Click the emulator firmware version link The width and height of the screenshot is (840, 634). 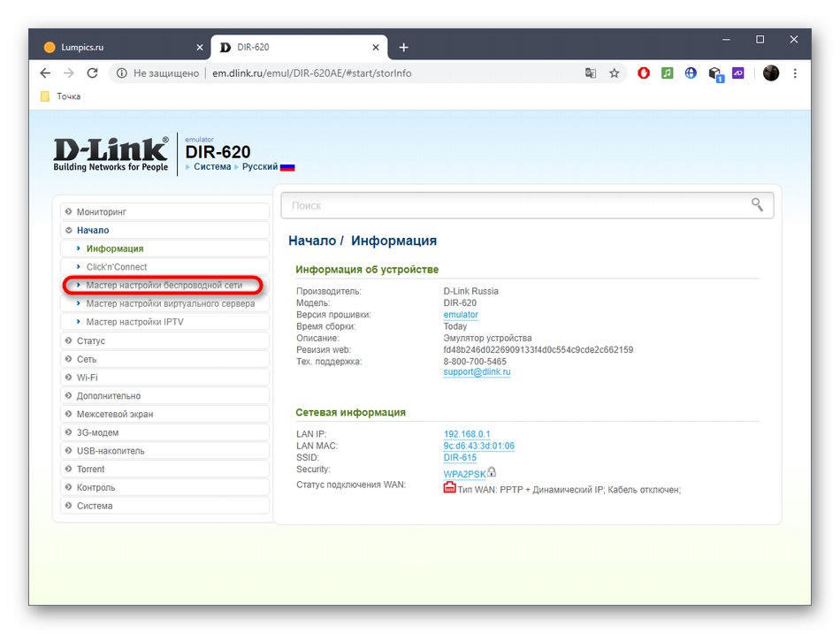[461, 315]
